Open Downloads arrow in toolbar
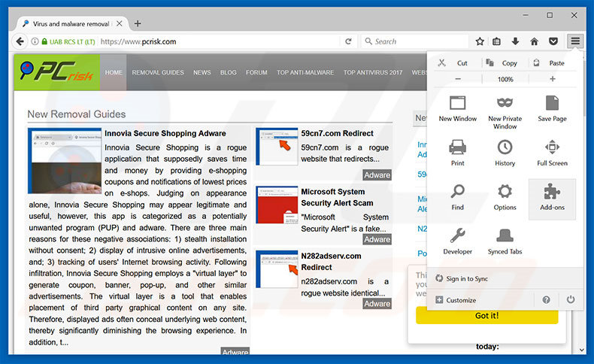 pos(515,41)
